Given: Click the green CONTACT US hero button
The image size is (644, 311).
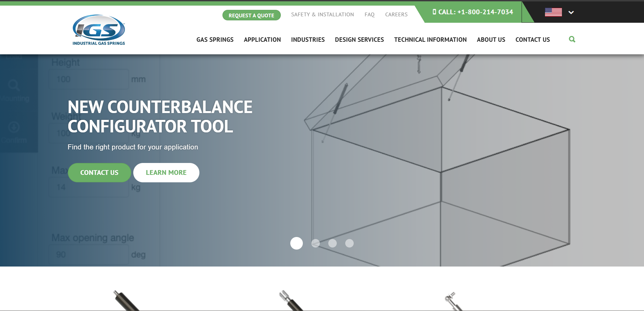Looking at the screenshot, I should tap(99, 172).
